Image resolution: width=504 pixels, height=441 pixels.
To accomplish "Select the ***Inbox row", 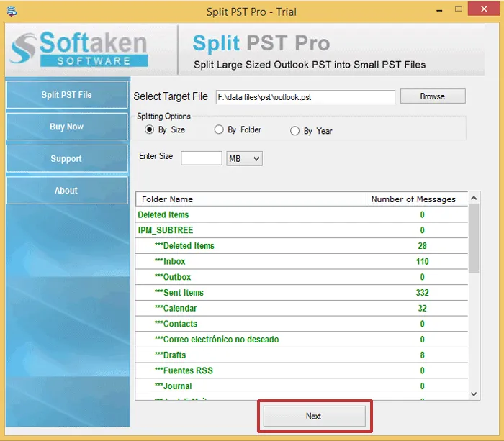I will (302, 261).
